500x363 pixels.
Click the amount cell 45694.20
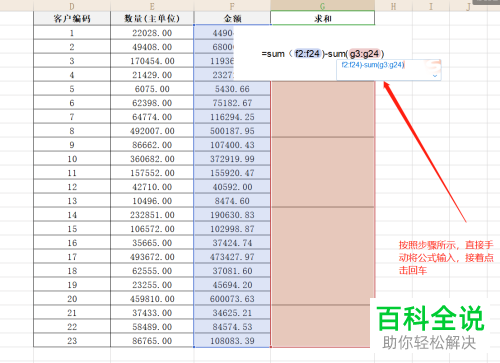[232, 285]
